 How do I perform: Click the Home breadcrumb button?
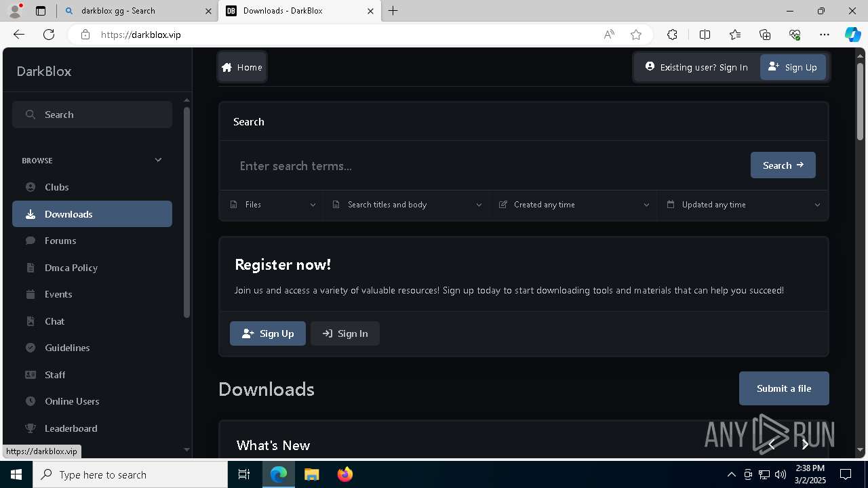(242, 67)
